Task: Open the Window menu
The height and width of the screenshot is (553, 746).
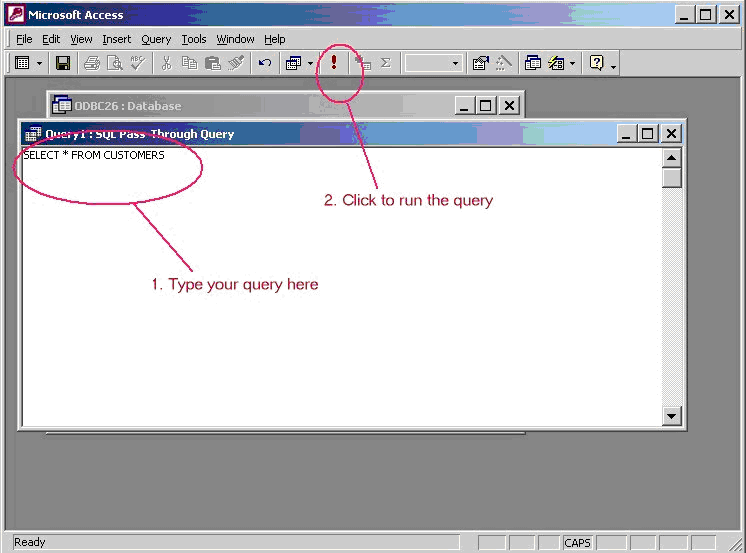Action: tap(236, 39)
